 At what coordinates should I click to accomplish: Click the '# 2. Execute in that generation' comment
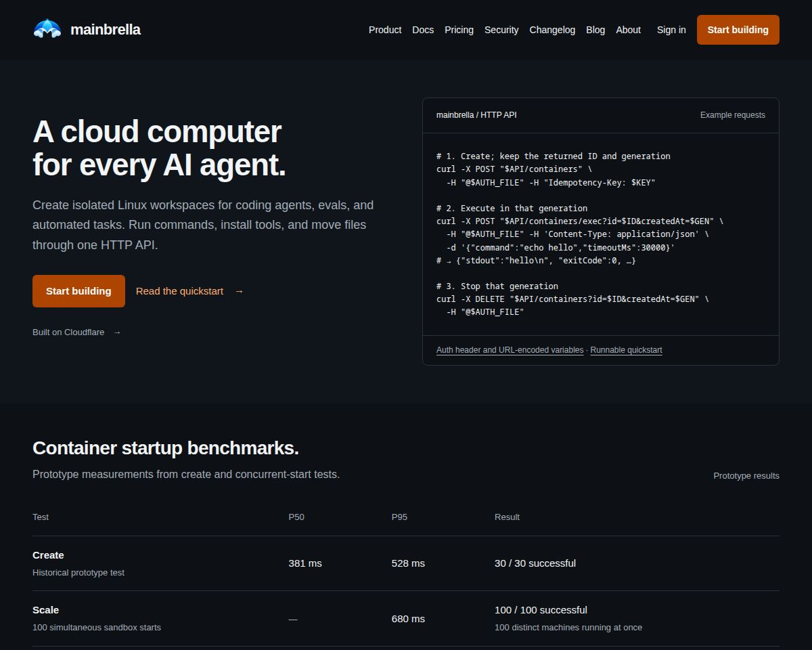pyautogui.click(x=512, y=209)
